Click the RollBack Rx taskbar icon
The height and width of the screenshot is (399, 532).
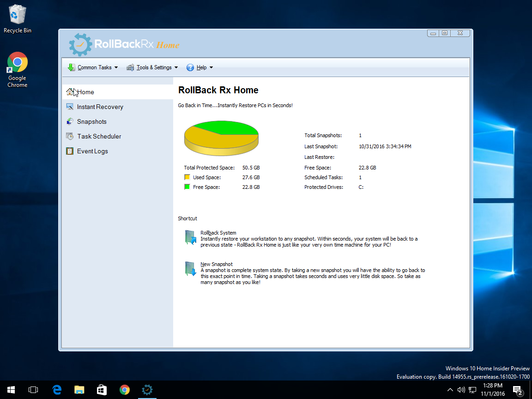[147, 390]
